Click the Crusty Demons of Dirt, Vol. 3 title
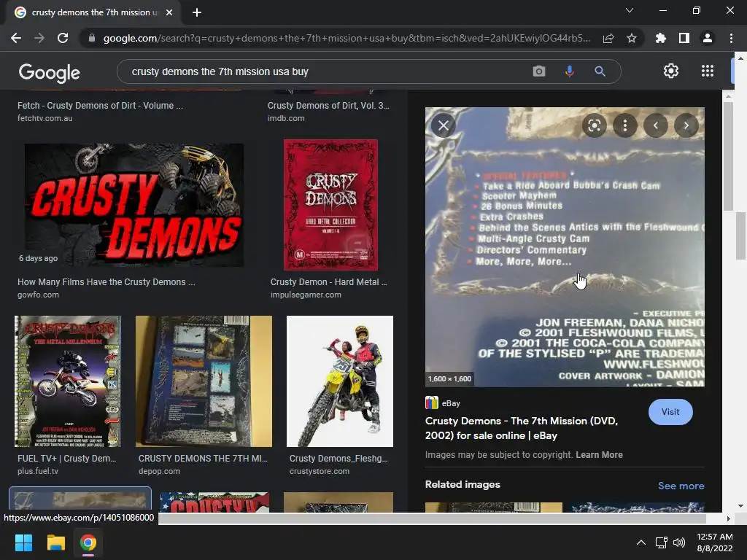The image size is (747, 560). coord(328,106)
